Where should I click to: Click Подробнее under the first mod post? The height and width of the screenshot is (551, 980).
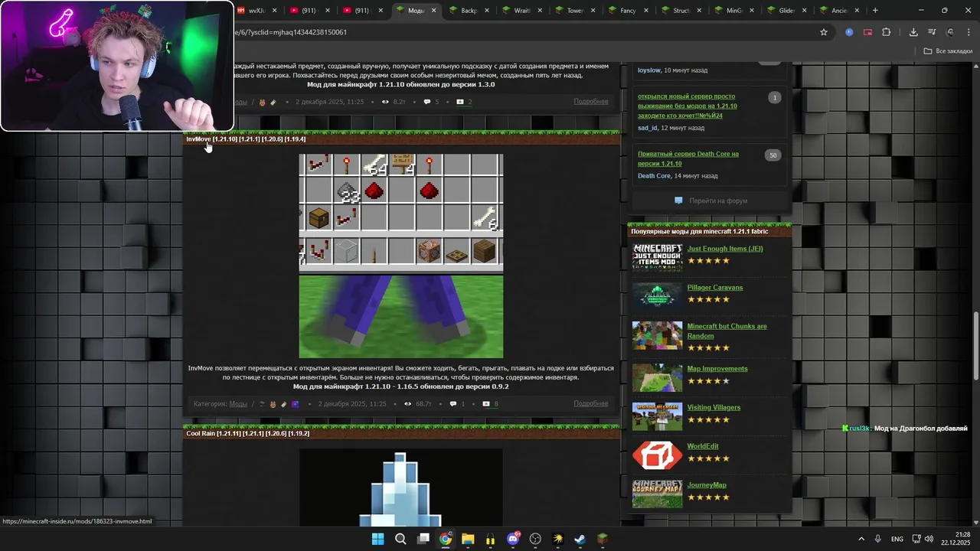(x=591, y=102)
